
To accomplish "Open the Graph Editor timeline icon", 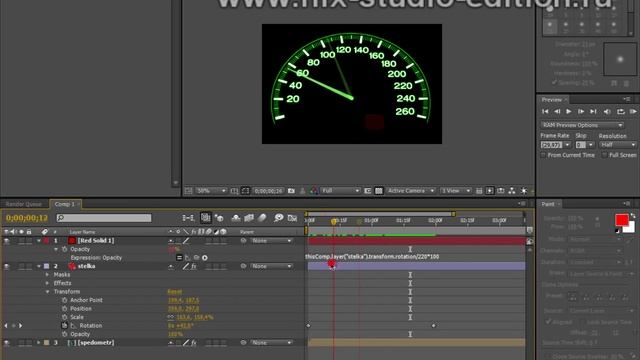I will click(292, 218).
